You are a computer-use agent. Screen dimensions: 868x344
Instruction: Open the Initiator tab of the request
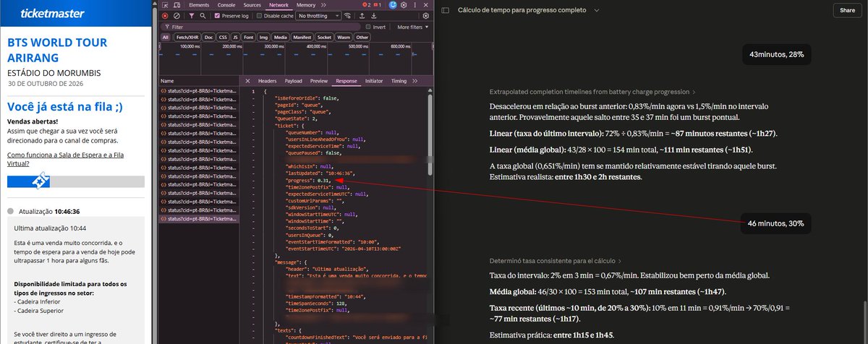tap(374, 81)
